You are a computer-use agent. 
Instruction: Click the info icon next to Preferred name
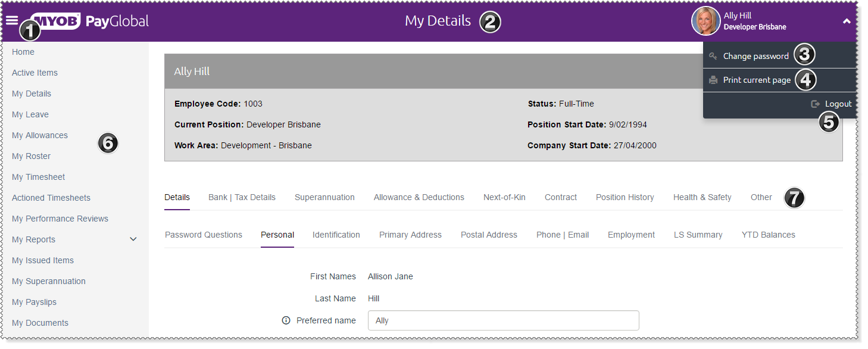tap(286, 320)
